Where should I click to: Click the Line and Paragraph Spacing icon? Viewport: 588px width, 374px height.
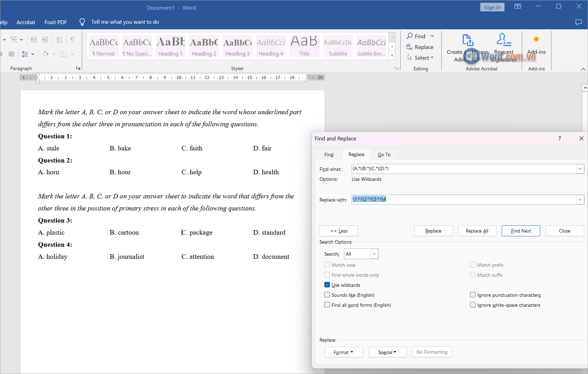coord(25,54)
